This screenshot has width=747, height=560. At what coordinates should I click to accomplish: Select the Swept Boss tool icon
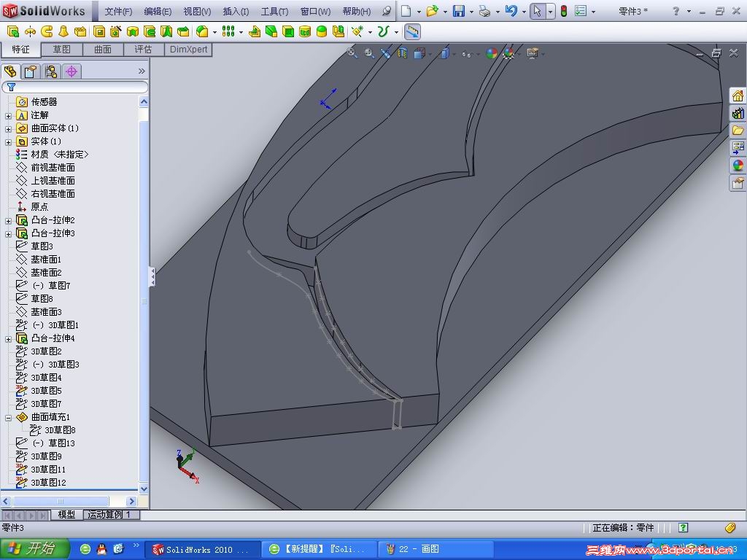pos(47,31)
